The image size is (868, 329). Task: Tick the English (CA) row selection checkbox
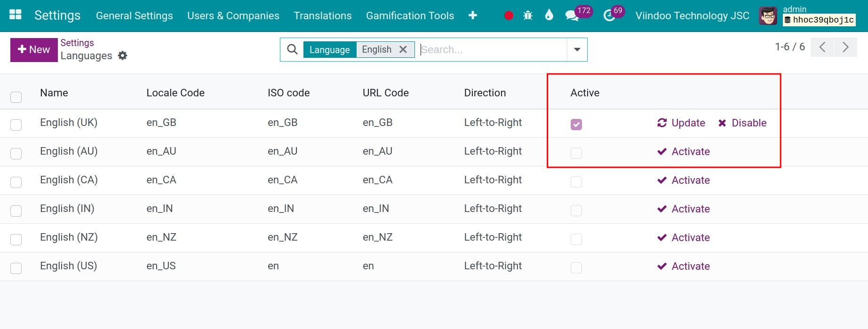pos(16,182)
